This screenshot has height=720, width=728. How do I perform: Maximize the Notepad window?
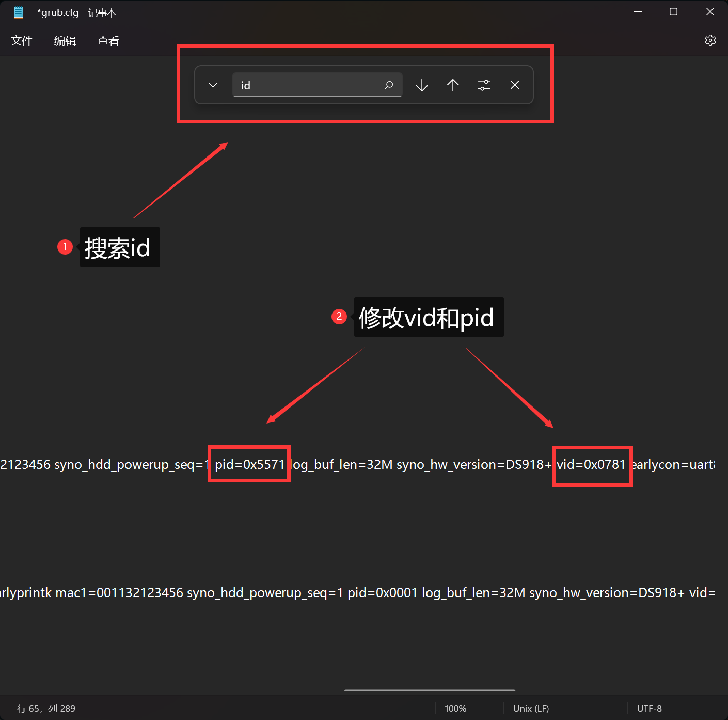coord(673,12)
